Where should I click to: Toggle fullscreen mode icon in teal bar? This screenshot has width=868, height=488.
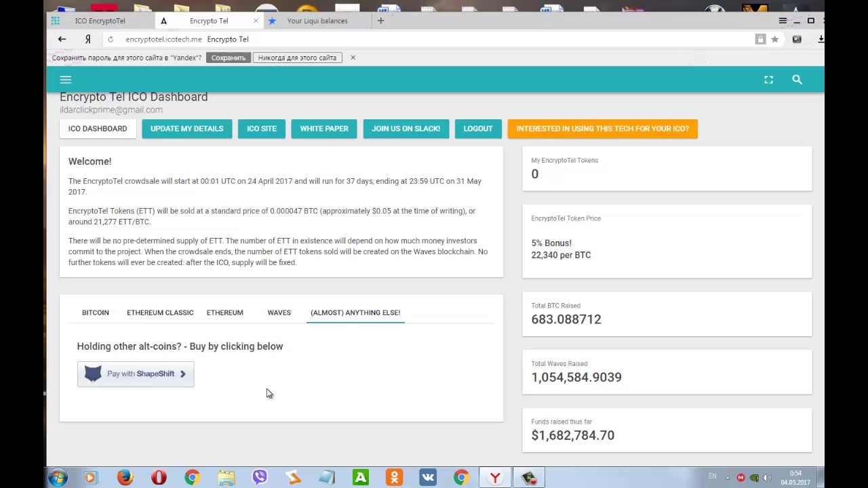pos(768,80)
